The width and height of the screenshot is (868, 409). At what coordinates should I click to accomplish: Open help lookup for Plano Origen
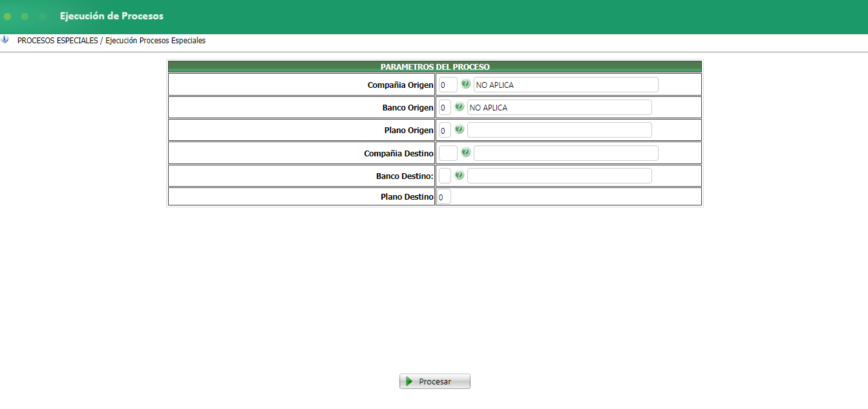point(459,129)
